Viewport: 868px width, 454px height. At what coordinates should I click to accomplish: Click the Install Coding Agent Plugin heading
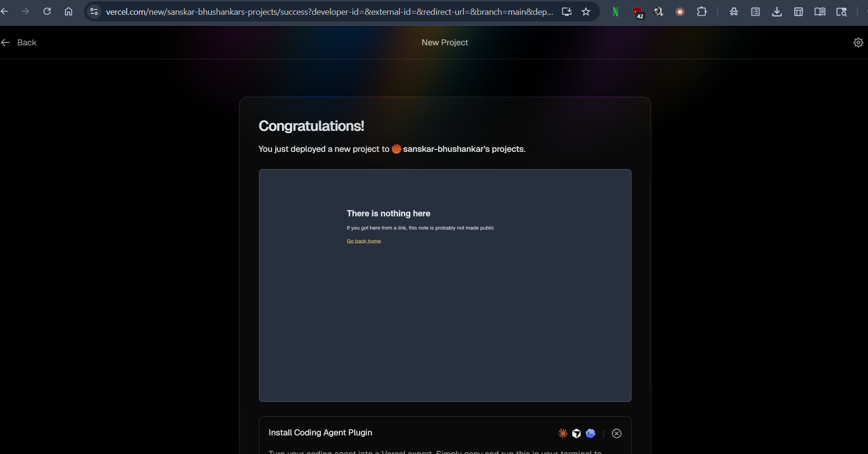click(321, 433)
